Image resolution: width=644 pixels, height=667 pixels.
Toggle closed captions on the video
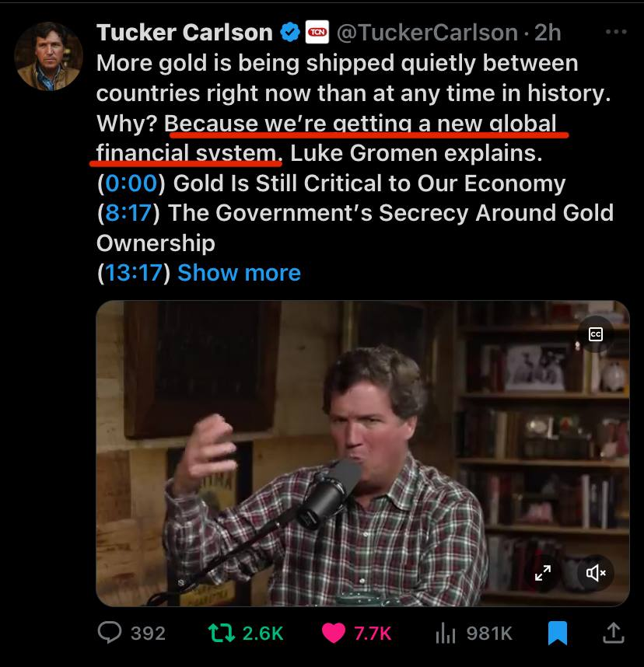coord(596,334)
